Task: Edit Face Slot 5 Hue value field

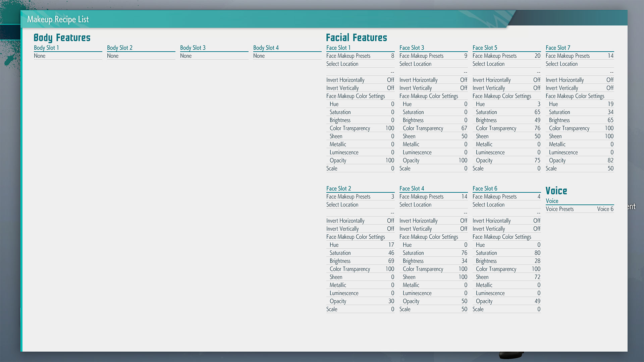Action: 538,104
